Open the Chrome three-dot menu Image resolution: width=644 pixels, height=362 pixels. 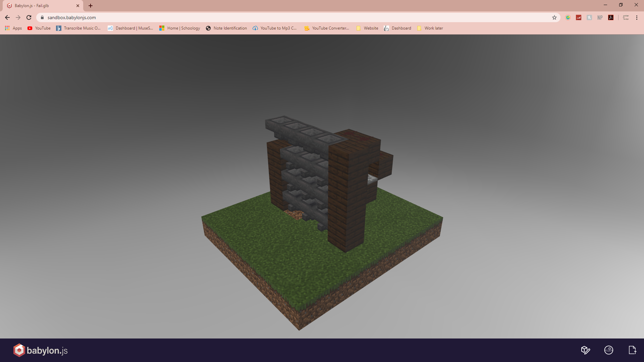[637, 17]
